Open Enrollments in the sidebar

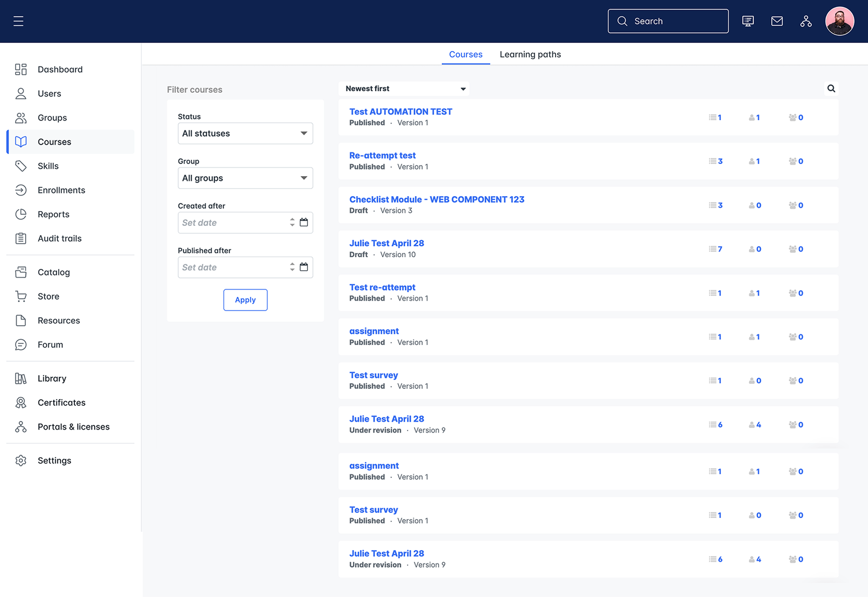point(70,190)
